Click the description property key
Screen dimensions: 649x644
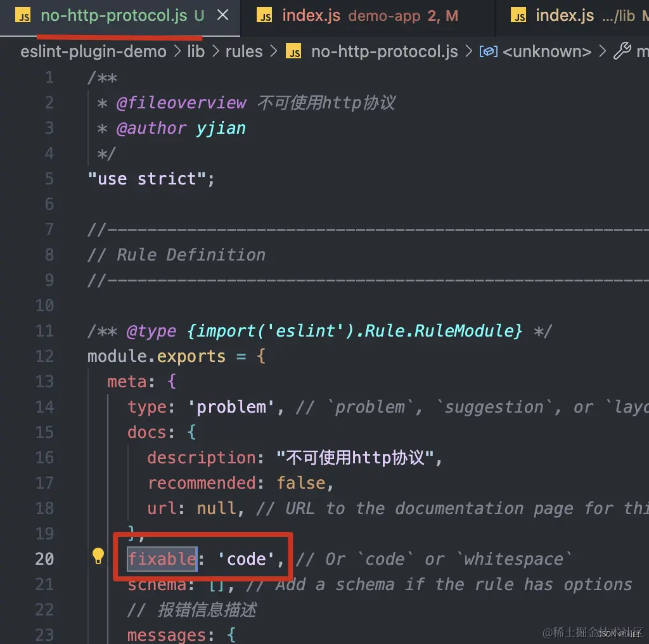pos(202,458)
